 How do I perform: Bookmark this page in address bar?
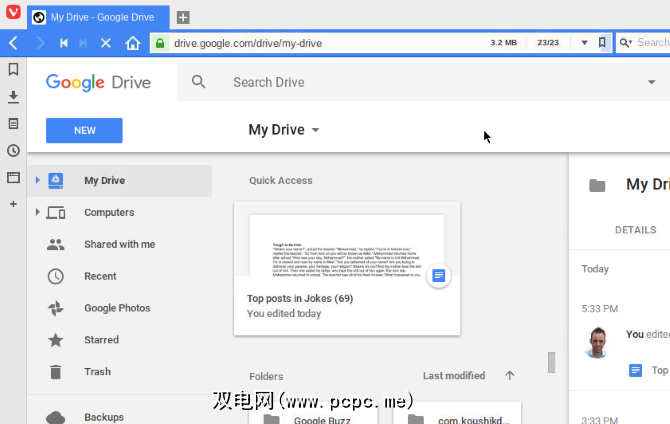click(x=602, y=42)
